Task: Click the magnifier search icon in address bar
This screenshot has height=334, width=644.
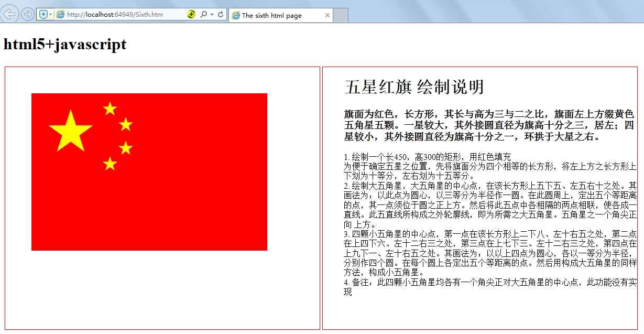Action: pos(204,15)
